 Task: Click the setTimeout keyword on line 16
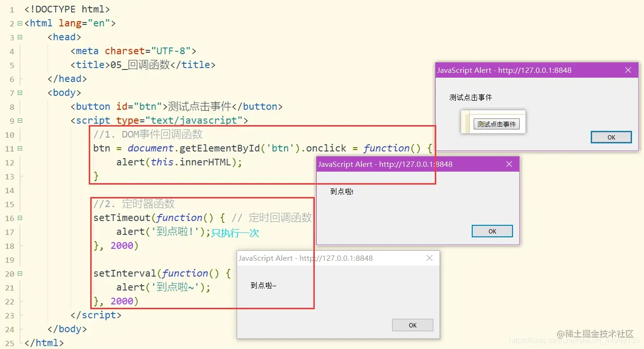pos(122,218)
